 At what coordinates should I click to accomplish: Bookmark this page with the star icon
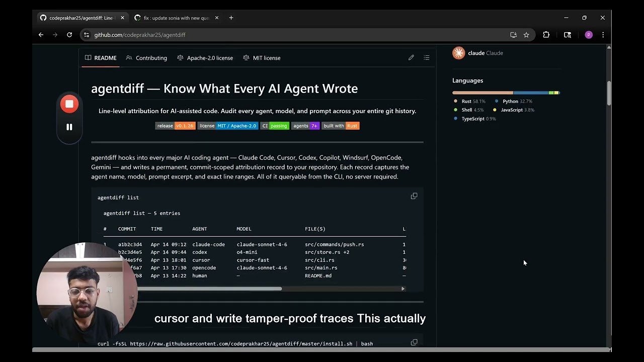526,35
